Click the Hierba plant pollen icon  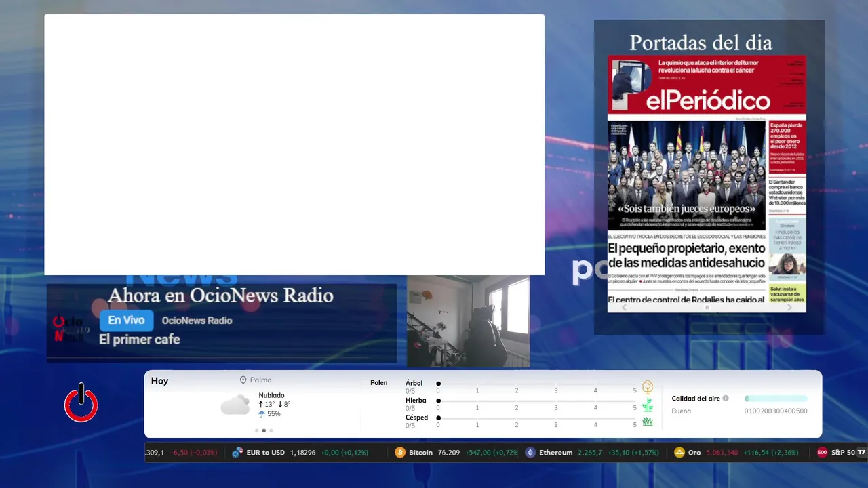[x=648, y=405]
